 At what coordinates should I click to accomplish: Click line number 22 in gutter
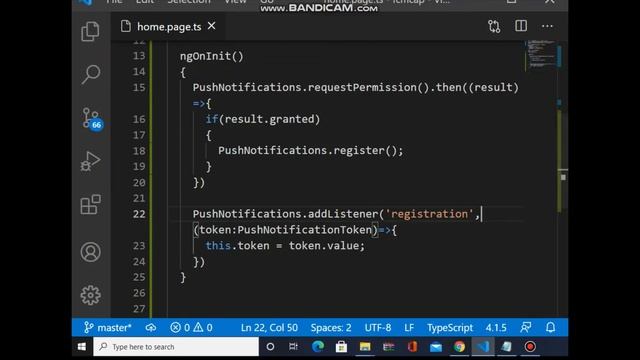point(139,214)
